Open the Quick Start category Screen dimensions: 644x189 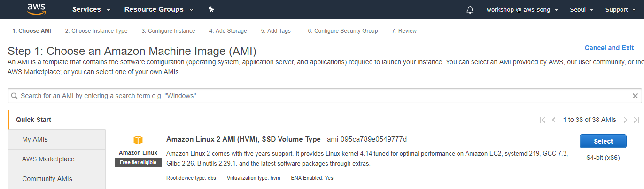point(57,120)
